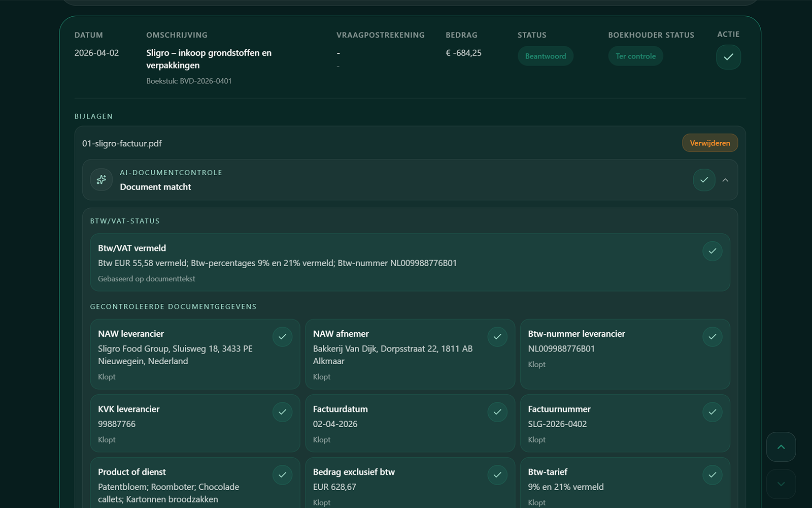The height and width of the screenshot is (508, 812).
Task: Click the floating down-arrow button
Action: (781, 484)
